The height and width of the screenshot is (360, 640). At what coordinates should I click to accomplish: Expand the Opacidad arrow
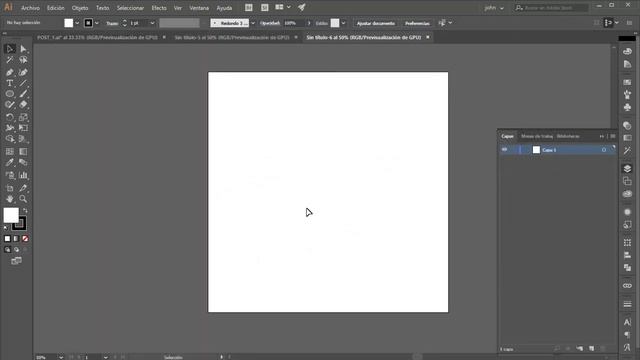[x=309, y=23]
